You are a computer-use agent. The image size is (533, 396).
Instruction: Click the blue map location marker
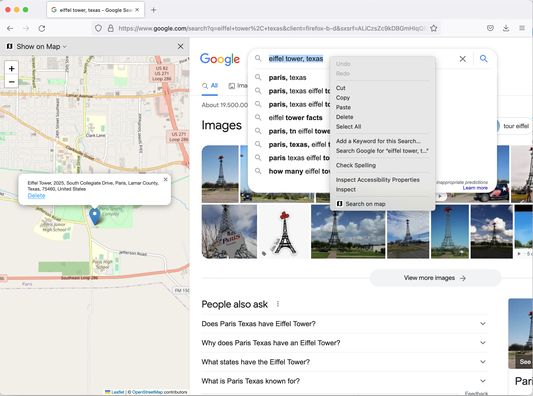94,216
